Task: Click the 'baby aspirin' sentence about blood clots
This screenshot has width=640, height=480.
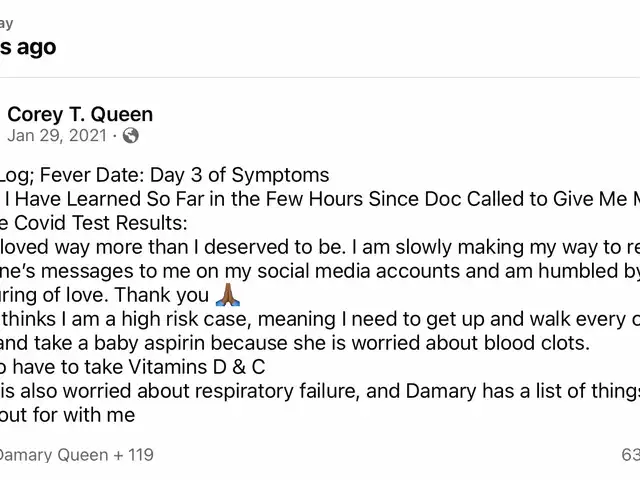Action: (x=295, y=343)
